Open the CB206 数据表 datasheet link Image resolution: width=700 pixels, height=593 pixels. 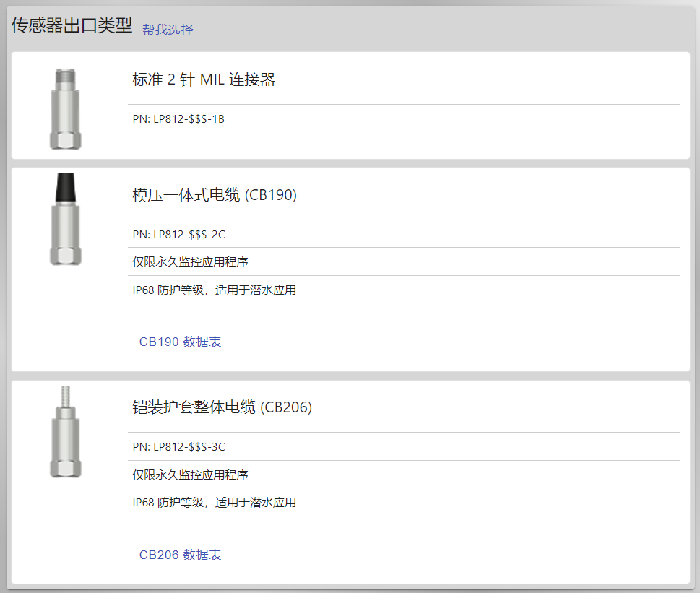[180, 555]
